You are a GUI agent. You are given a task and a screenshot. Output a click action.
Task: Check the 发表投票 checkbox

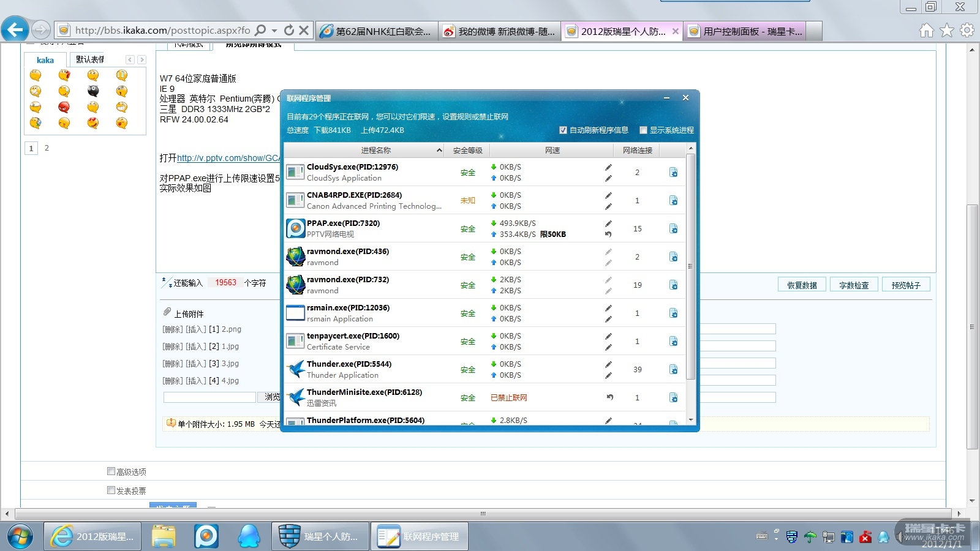coord(111,490)
